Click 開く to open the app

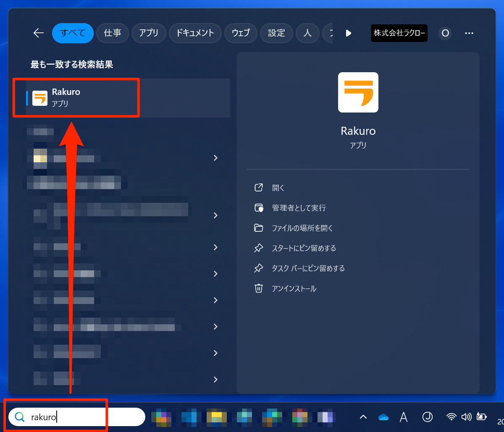(x=278, y=188)
